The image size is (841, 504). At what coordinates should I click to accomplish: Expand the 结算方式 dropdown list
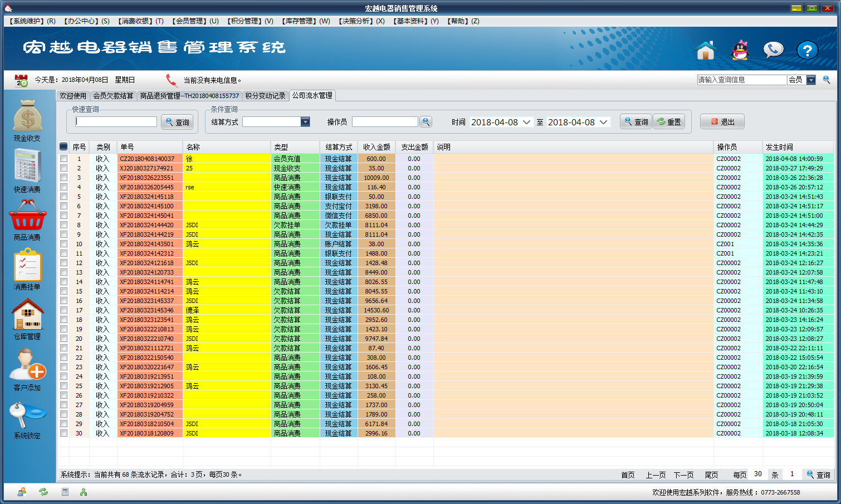point(305,122)
